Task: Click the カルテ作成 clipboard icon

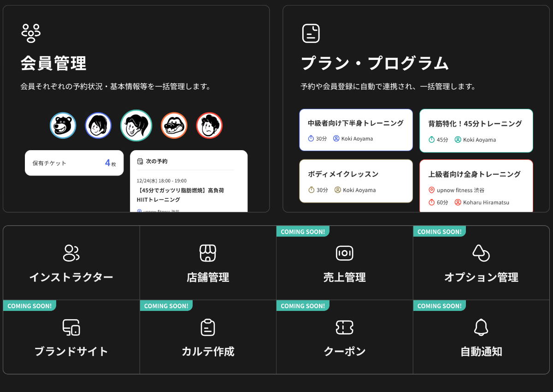Action: (208, 327)
